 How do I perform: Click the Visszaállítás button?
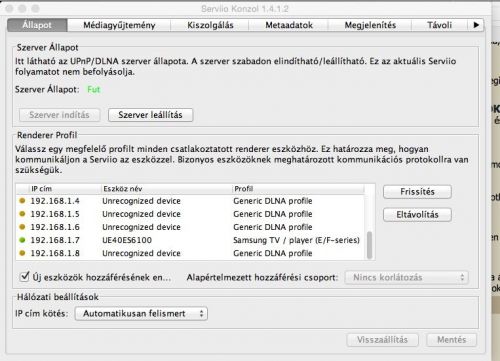pyautogui.click(x=382, y=340)
